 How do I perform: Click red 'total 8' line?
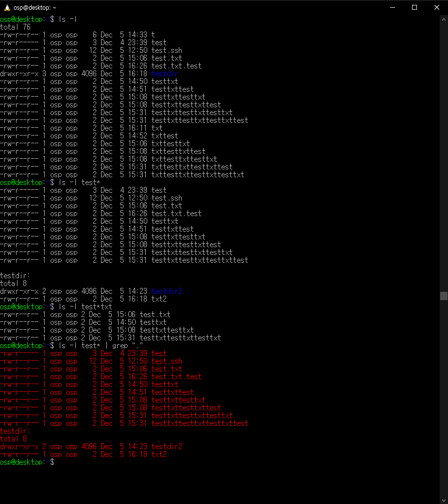[x=14, y=439]
